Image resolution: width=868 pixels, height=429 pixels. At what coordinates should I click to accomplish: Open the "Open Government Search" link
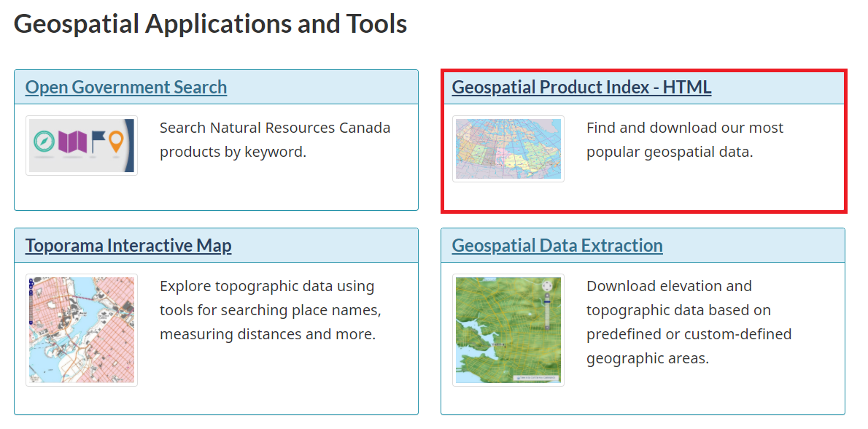click(x=125, y=87)
